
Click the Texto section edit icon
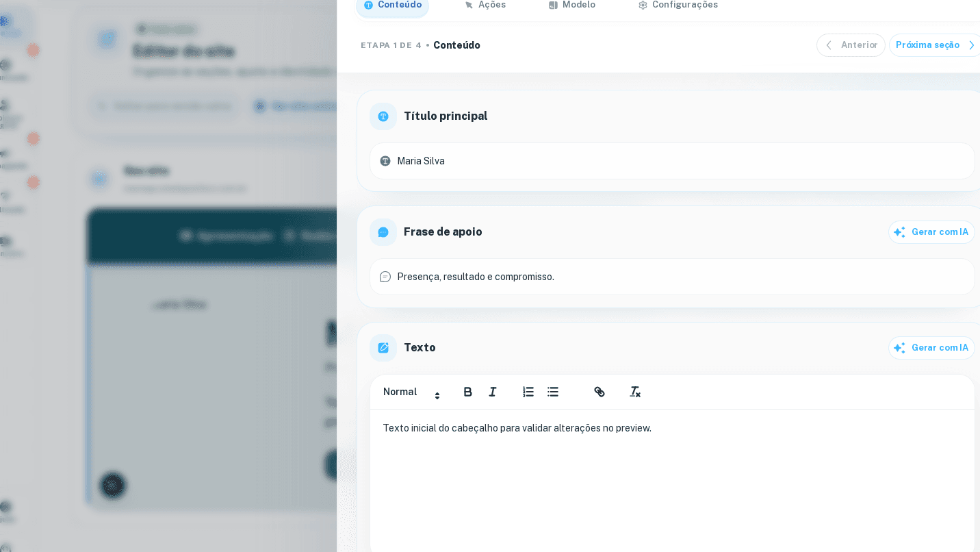383,348
